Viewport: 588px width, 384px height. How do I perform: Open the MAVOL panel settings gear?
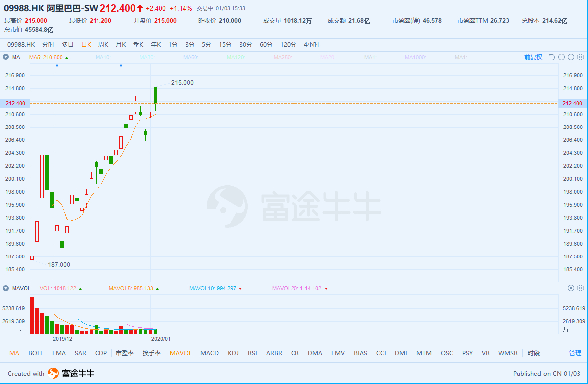point(580,288)
